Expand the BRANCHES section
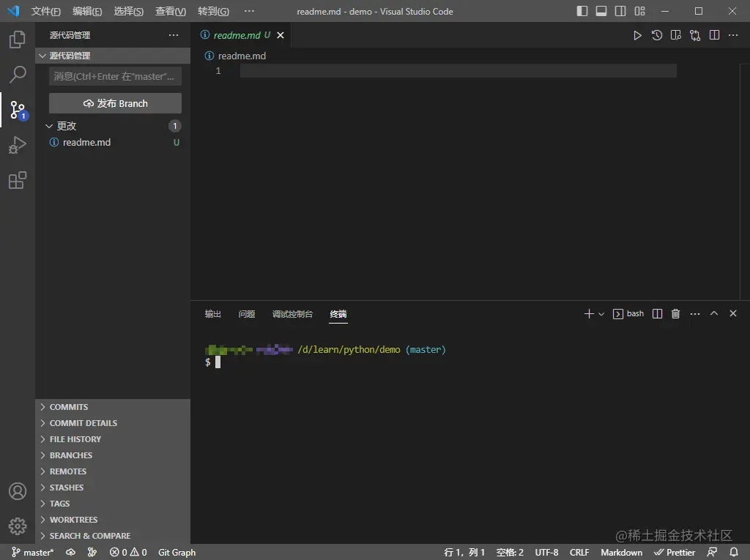 [113, 455]
